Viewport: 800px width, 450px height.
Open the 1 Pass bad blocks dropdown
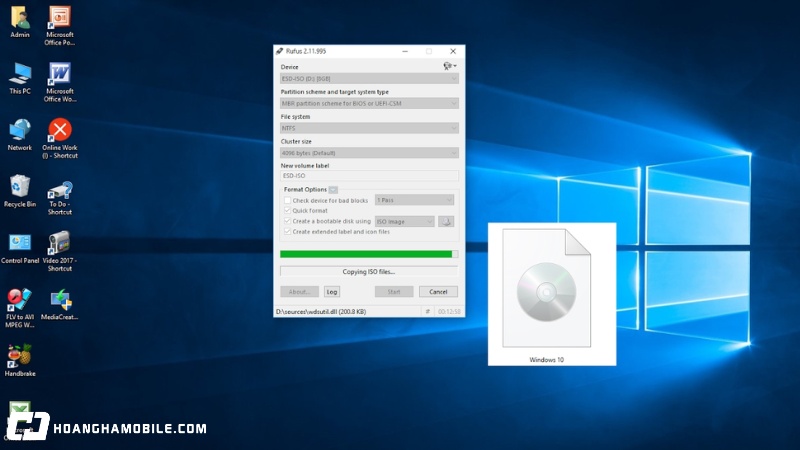click(414, 200)
